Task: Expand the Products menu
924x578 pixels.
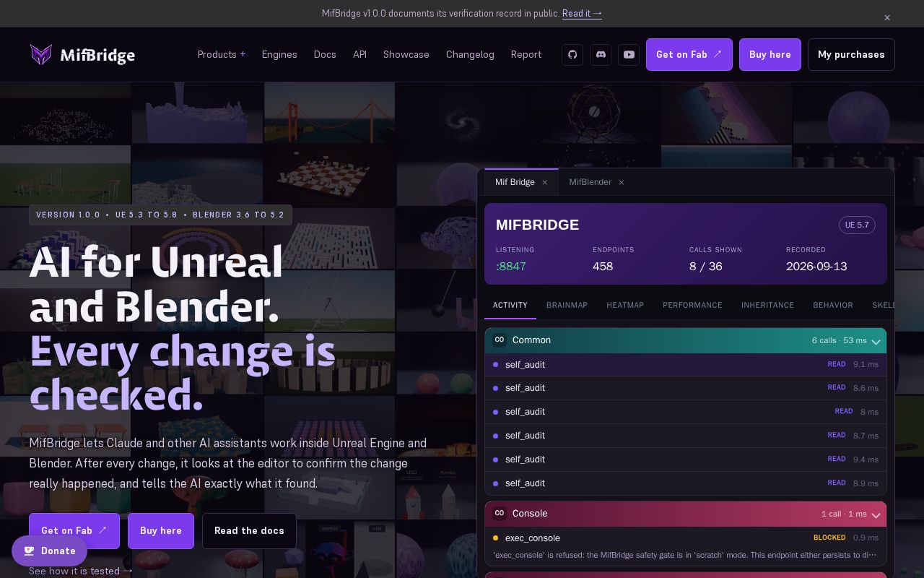Action: tap(222, 55)
